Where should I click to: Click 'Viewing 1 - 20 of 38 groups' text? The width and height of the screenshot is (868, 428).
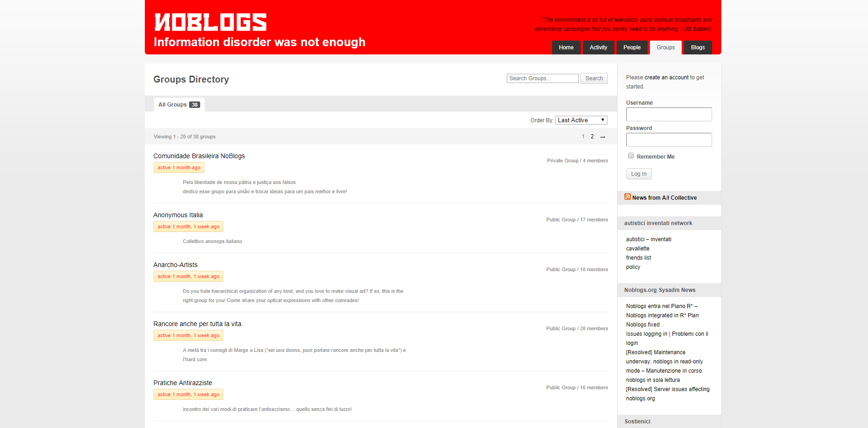[184, 137]
